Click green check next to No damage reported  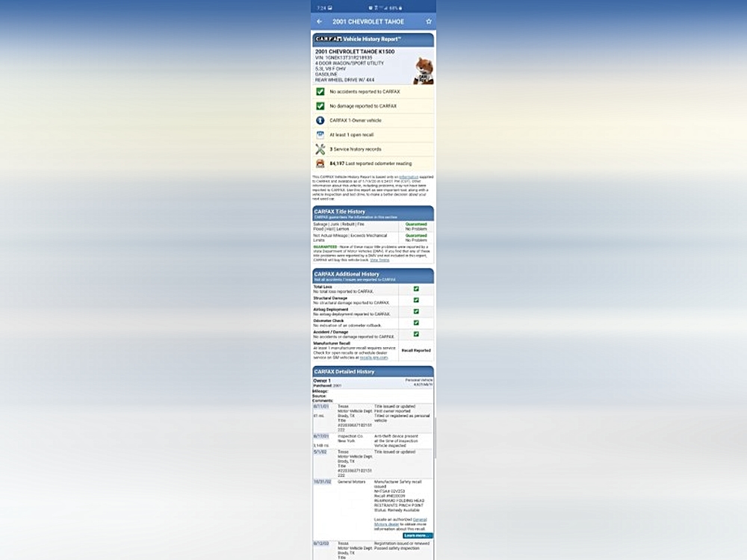pyautogui.click(x=320, y=106)
